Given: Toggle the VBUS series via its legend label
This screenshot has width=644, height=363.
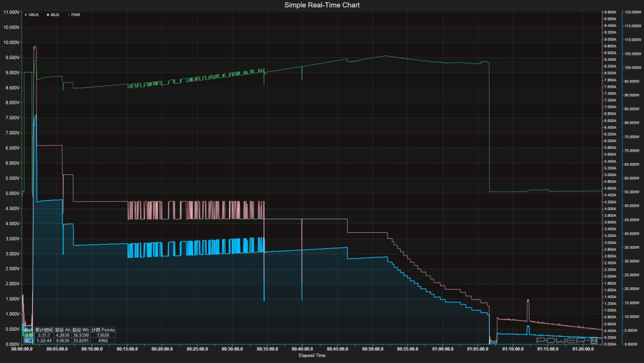Looking at the screenshot, I should tap(33, 15).
